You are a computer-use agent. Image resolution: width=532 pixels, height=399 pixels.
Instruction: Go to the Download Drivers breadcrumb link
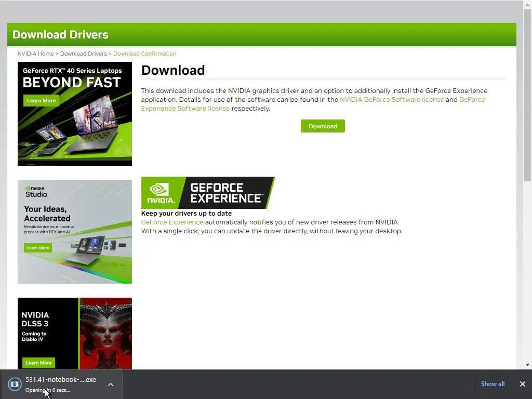84,54
